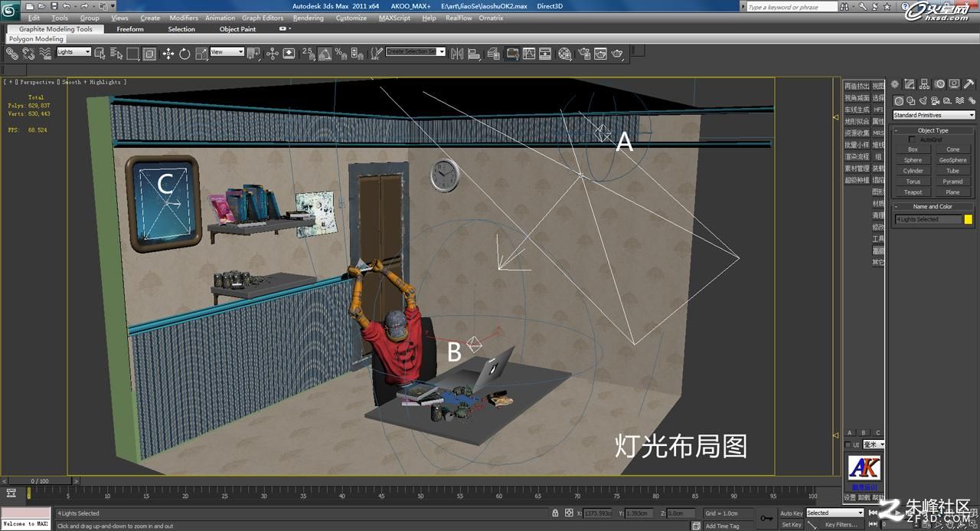Open the MAXScript menu
The width and height of the screenshot is (980, 531).
394,18
